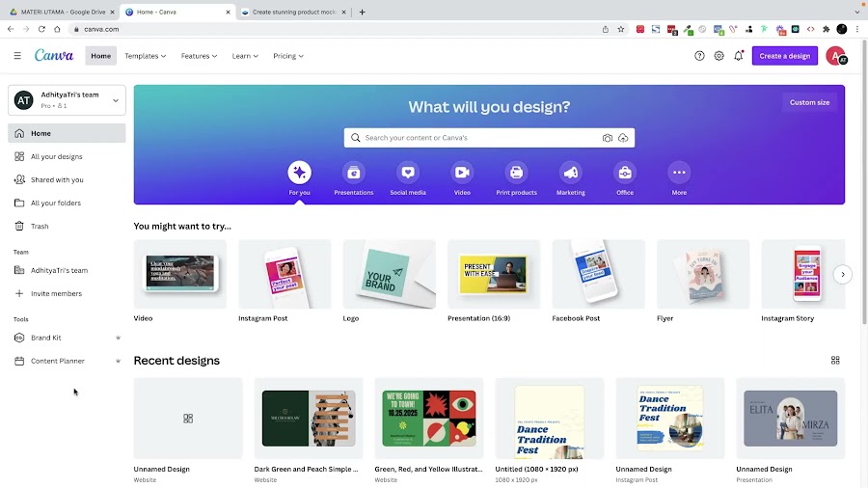Select the Print products category icon
The width and height of the screenshot is (868, 488).
(517, 173)
